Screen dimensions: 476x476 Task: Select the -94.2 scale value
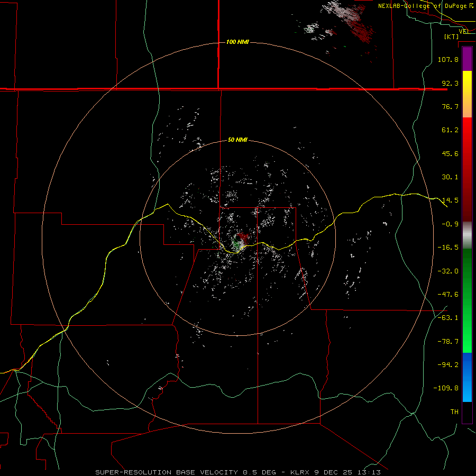coord(448,364)
